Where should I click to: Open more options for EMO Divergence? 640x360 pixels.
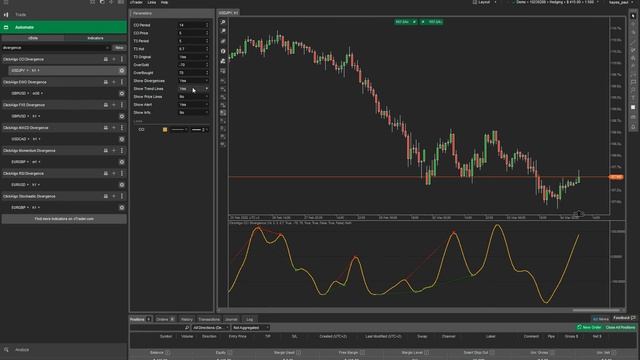click(x=122, y=82)
